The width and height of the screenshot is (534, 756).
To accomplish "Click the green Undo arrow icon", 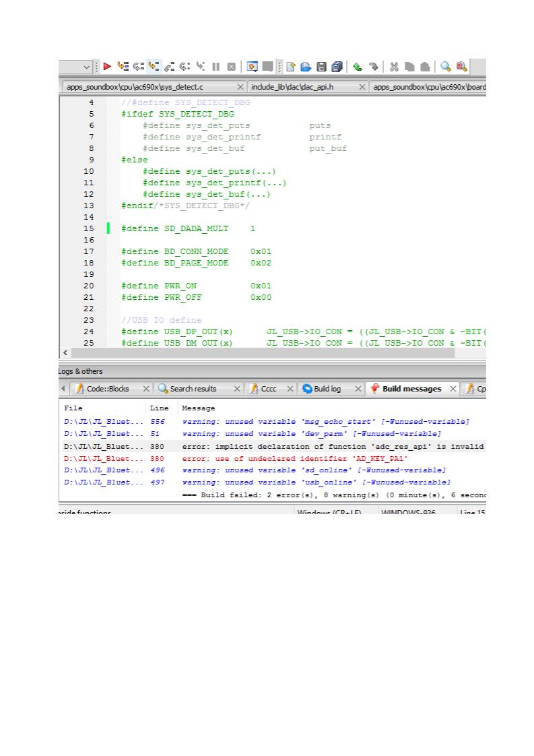I will coord(358,67).
